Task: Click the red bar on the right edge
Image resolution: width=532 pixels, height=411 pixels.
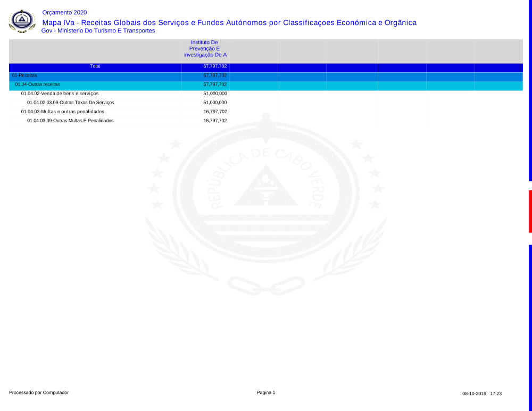Action: pyautogui.click(x=530, y=211)
